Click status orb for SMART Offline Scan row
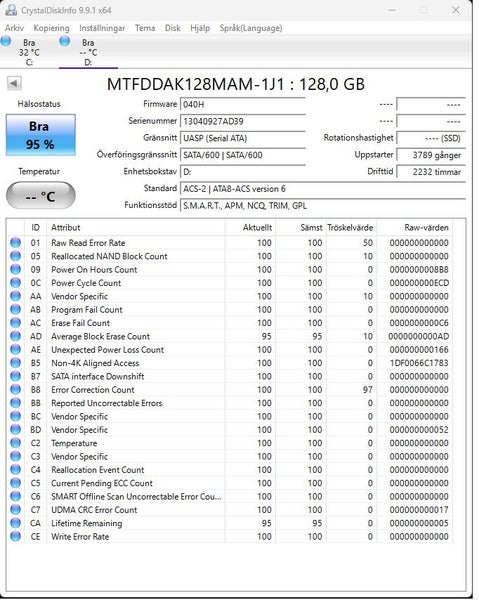This screenshot has width=479, height=600. 15,496
